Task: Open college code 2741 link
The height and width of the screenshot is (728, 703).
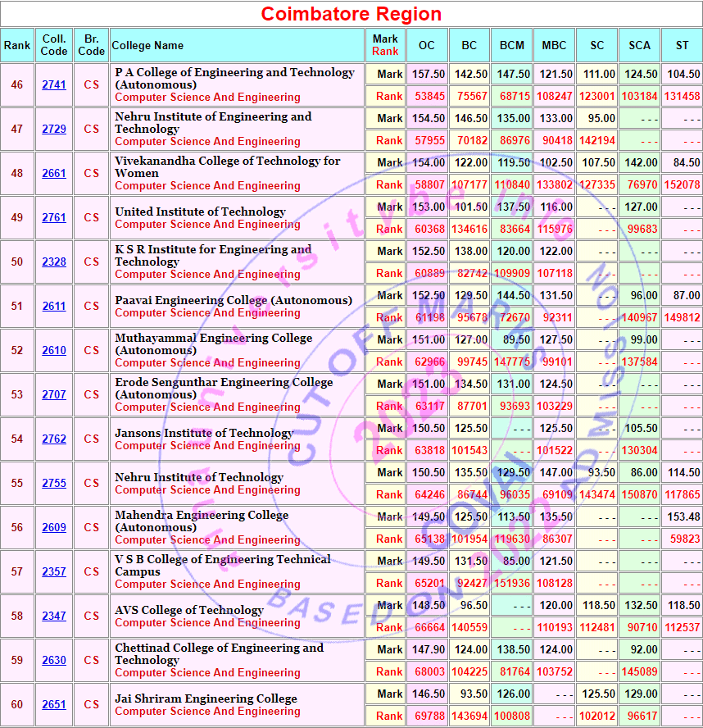Action: (x=54, y=85)
